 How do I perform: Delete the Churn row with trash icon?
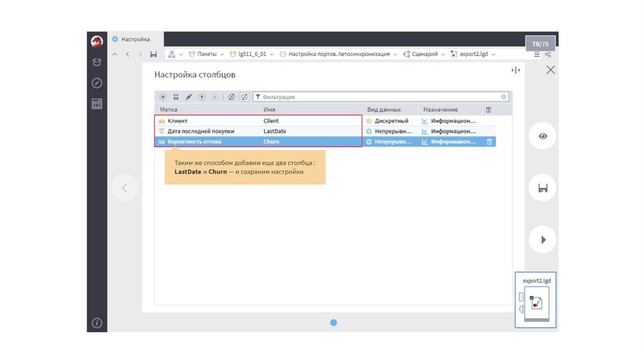489,142
